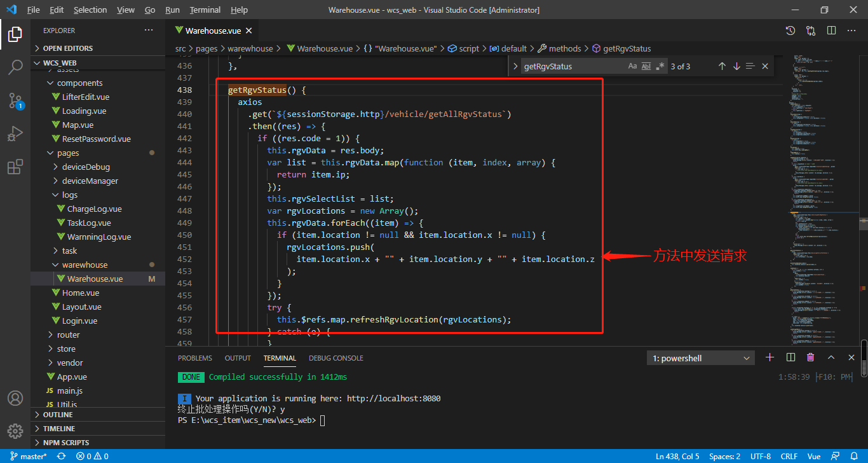Open the Source Control view
The image size is (868, 463).
15,100
